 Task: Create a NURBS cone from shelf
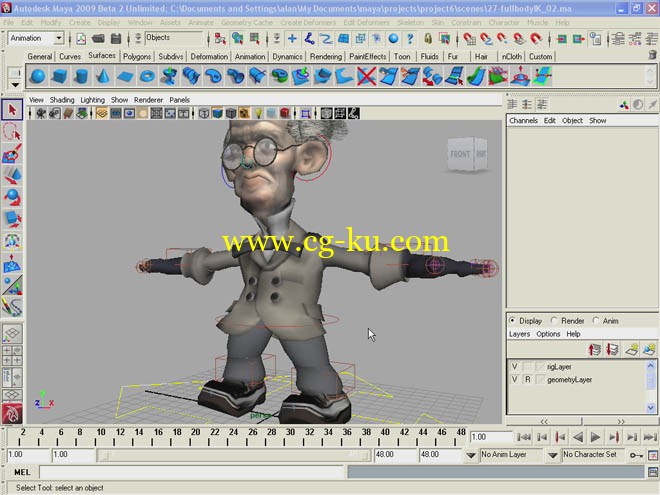103,77
